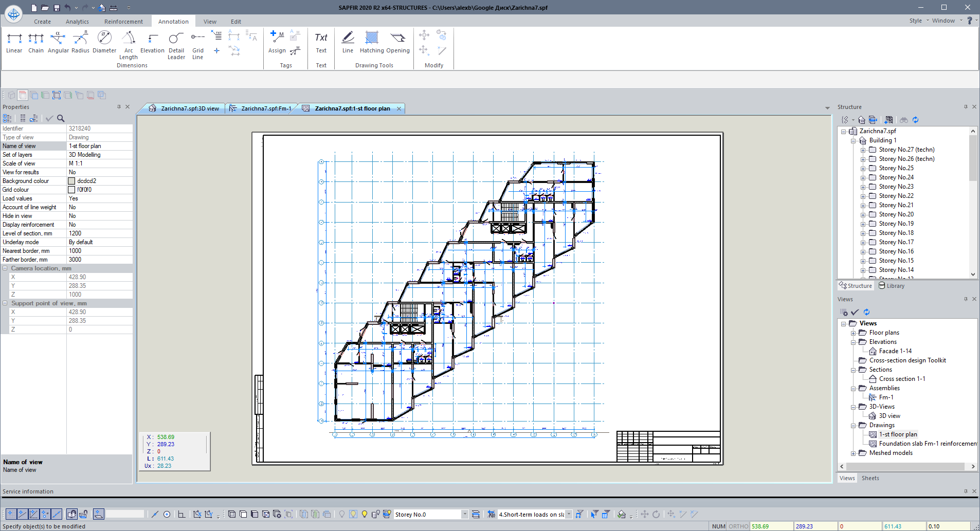Toggle auto-hide pin on the Structure panel
Image resolution: width=980 pixels, height=531 pixels.
tap(966, 106)
